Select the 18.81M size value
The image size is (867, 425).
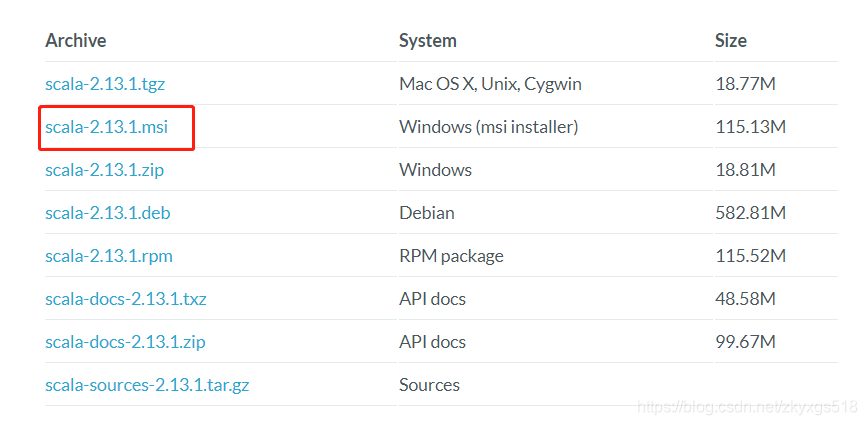coord(745,170)
